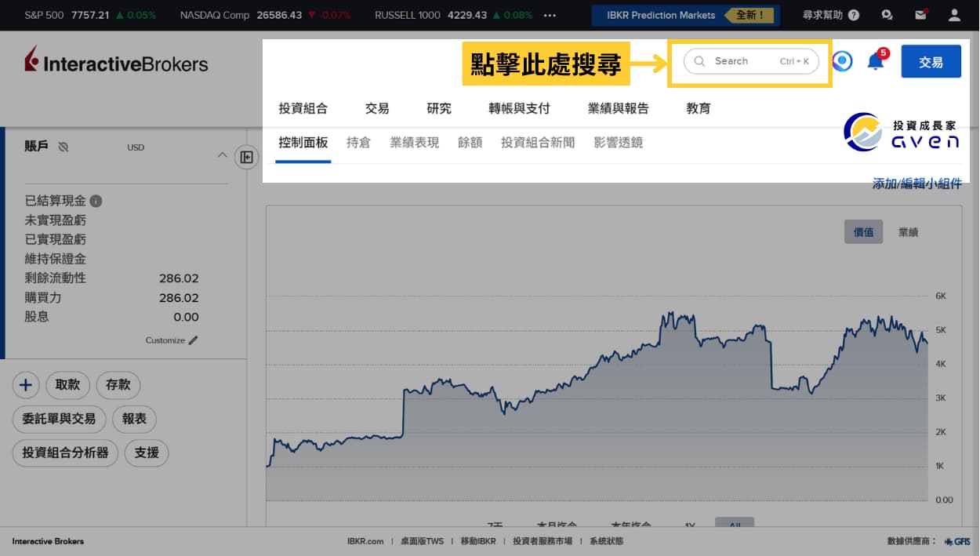
Task: Open the user profile icon
Action: [x=954, y=15]
